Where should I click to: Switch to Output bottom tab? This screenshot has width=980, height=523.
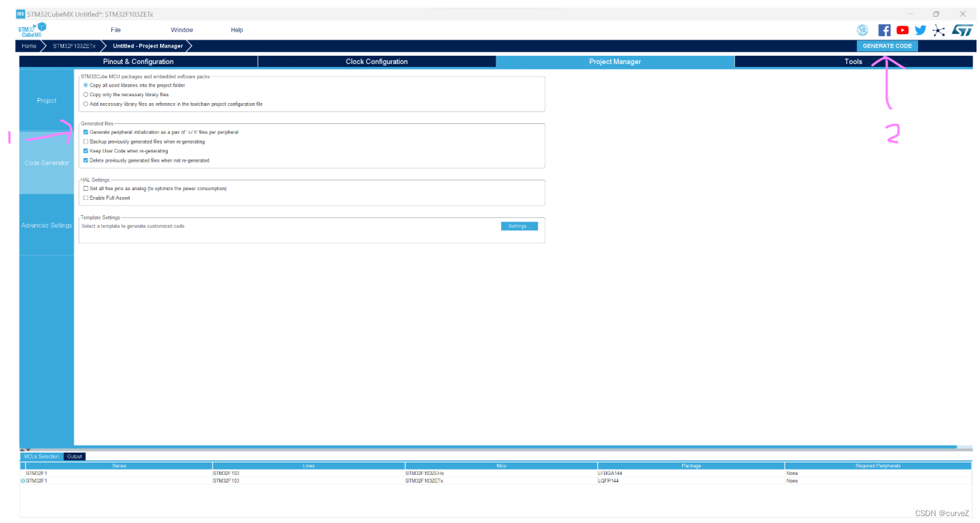click(x=74, y=456)
